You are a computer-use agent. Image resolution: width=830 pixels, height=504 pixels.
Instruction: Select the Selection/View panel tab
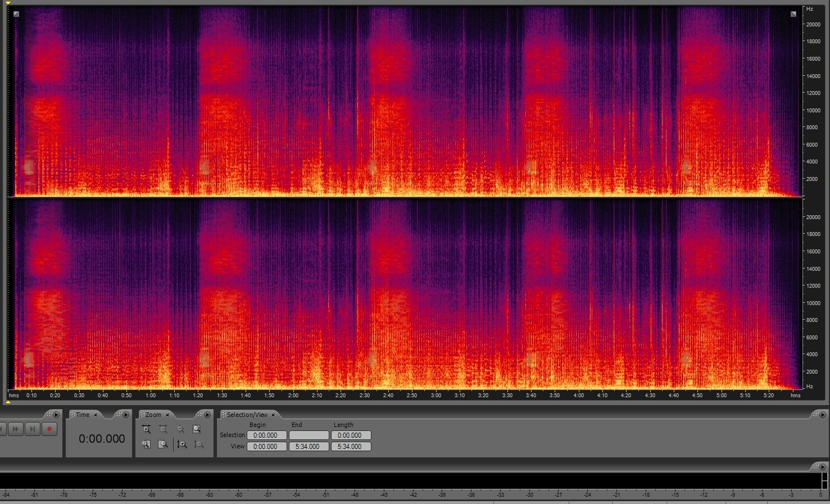tap(247, 415)
